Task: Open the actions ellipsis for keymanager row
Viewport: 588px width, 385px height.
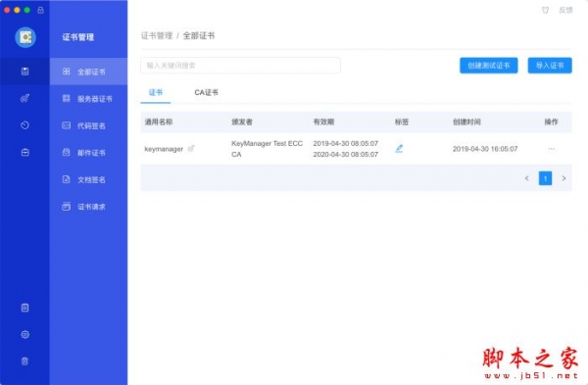Action: (x=551, y=149)
